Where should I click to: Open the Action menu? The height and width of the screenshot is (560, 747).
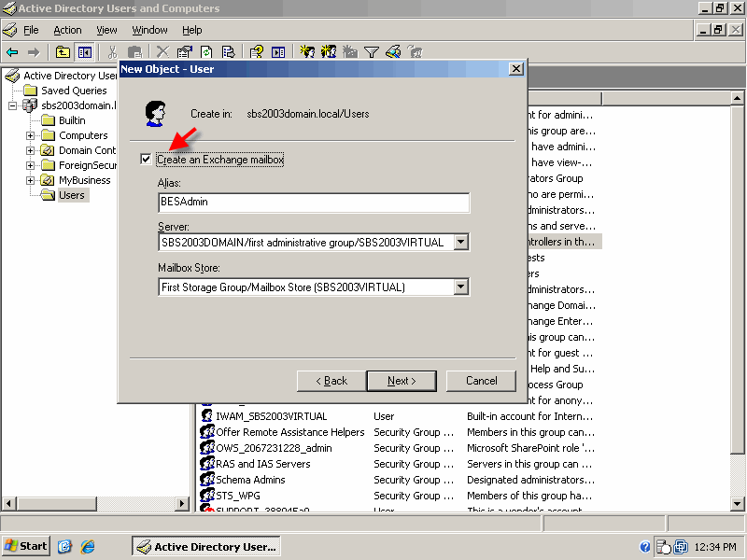point(67,30)
